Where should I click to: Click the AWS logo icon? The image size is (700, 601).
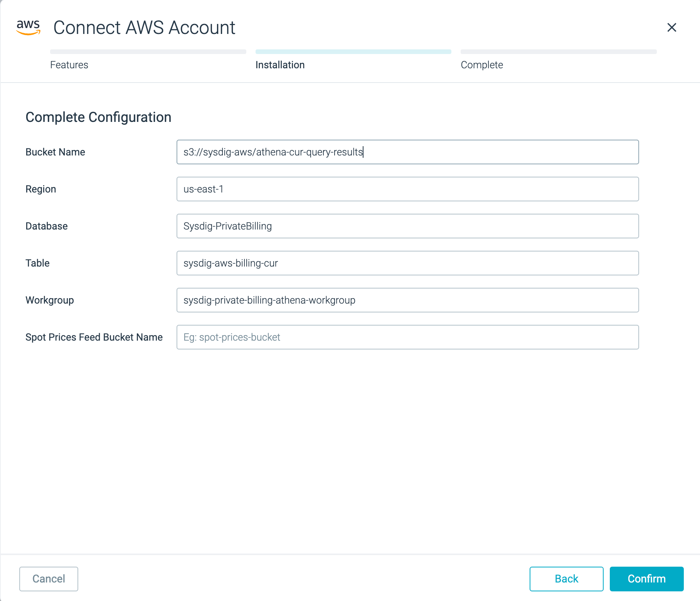(28, 27)
